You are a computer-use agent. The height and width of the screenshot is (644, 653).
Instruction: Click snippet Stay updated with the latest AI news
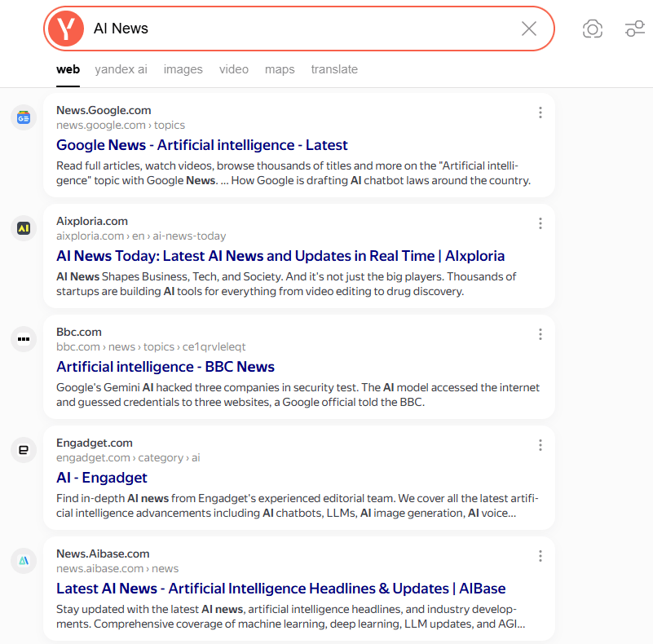pyautogui.click(x=291, y=616)
